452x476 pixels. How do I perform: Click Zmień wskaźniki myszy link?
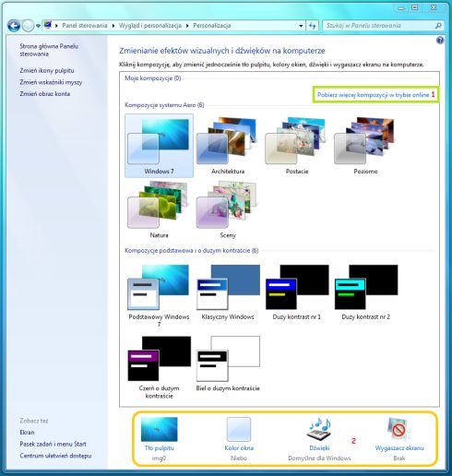pyautogui.click(x=51, y=82)
